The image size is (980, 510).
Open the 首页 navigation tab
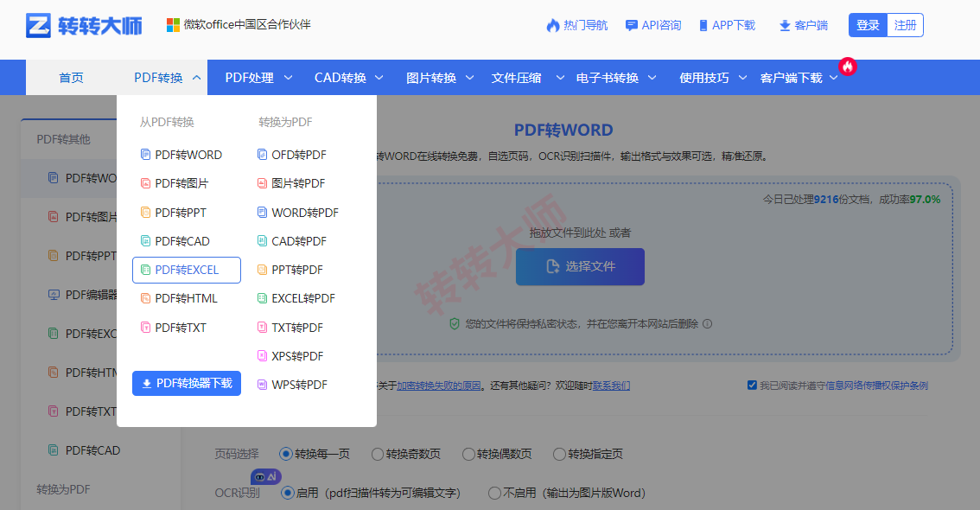tap(71, 78)
